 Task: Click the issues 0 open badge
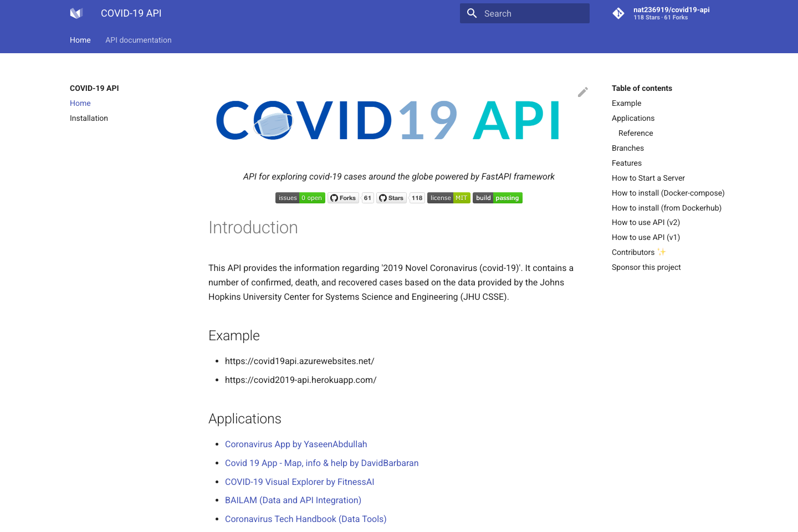(300, 198)
